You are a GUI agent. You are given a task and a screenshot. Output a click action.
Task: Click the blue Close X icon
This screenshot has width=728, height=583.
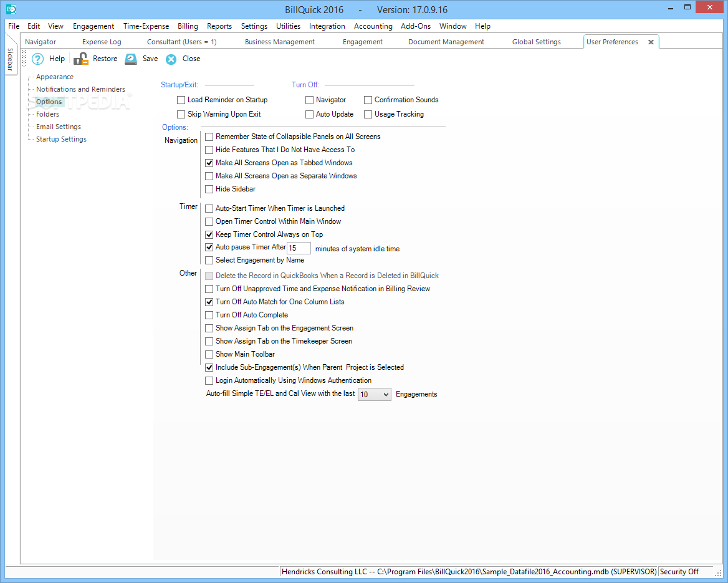click(171, 59)
